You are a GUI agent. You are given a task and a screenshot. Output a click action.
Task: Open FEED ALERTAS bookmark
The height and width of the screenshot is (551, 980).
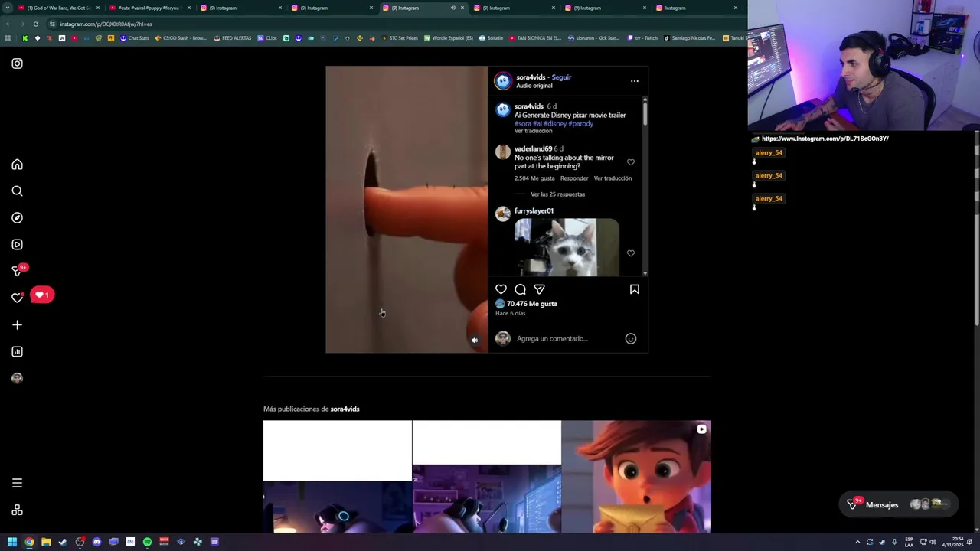[232, 38]
